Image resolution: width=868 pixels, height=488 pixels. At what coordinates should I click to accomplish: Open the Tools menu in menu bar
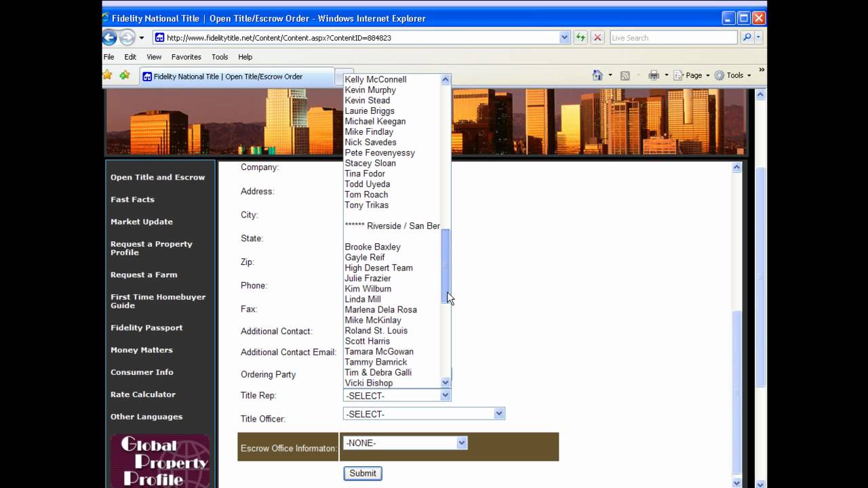coord(220,57)
